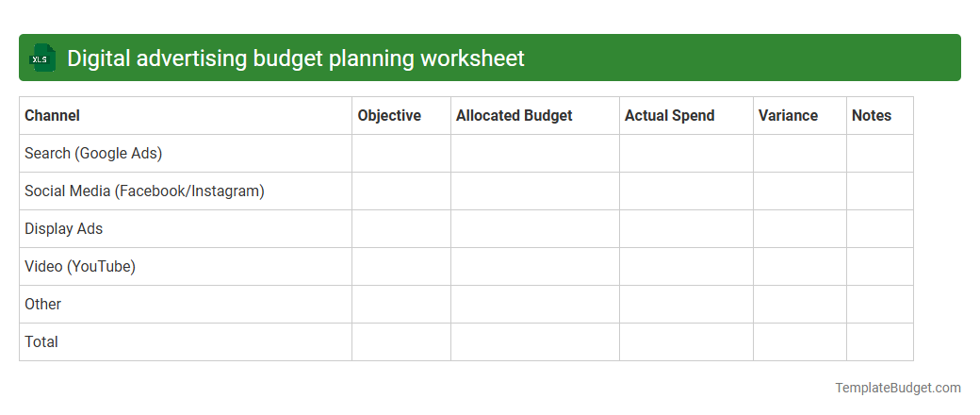Viewport: 980px width, 415px height.
Task: Click the Variance column header
Action: [x=800, y=116]
